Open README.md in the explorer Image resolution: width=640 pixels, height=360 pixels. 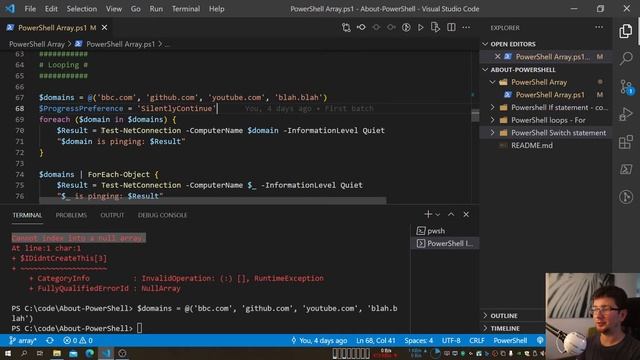531,145
